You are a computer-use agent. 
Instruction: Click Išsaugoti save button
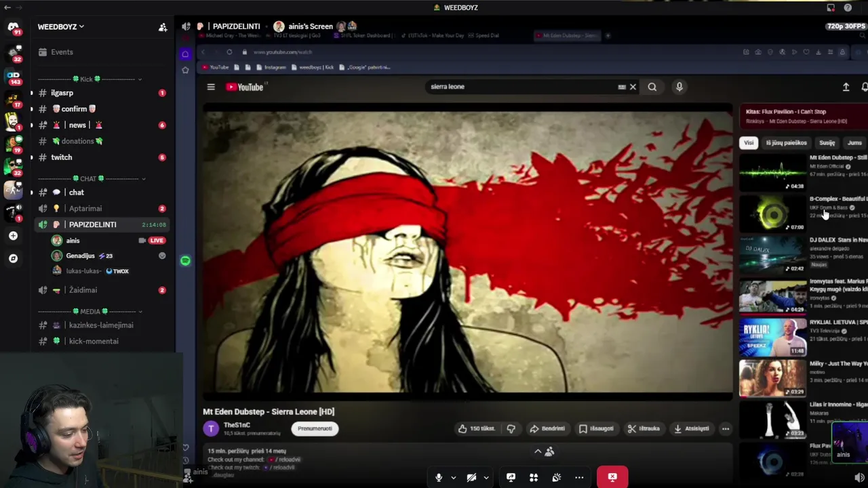[x=596, y=428]
